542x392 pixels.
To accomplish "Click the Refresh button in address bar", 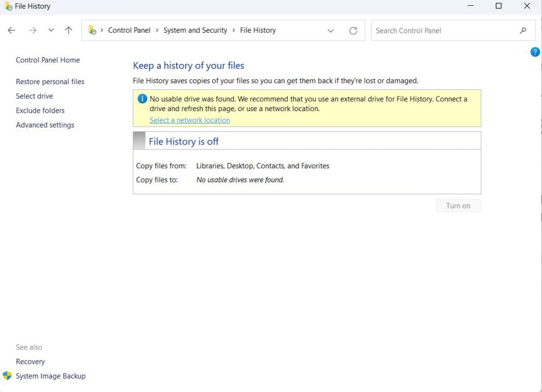I will click(x=353, y=31).
